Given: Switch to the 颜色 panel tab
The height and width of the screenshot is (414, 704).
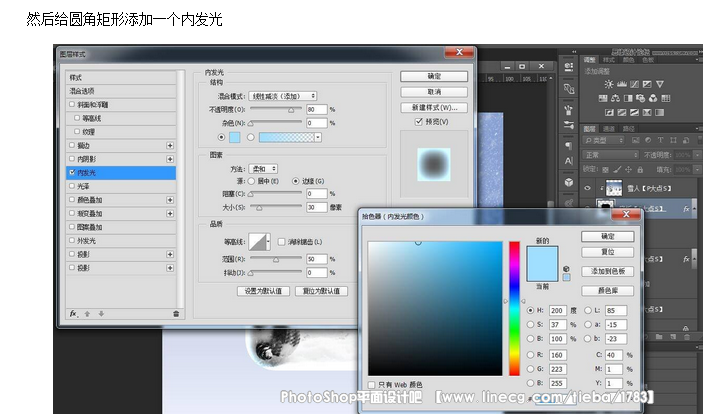Looking at the screenshot, I should pyautogui.click(x=628, y=60).
